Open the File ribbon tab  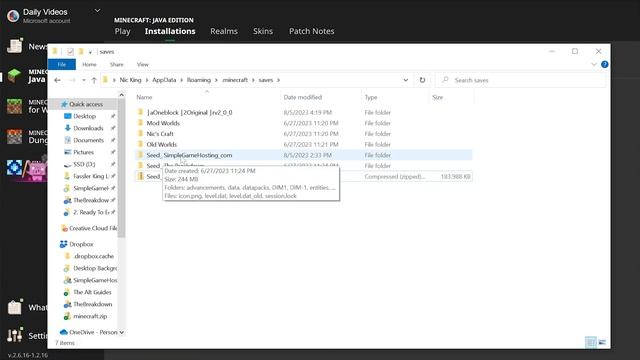(x=62, y=64)
